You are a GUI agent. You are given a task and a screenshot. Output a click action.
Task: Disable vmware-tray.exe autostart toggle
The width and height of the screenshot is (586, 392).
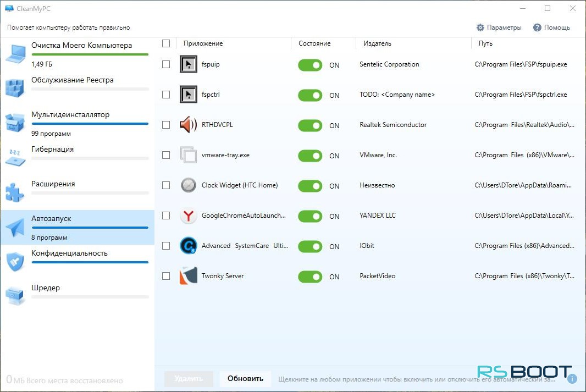[310, 156]
